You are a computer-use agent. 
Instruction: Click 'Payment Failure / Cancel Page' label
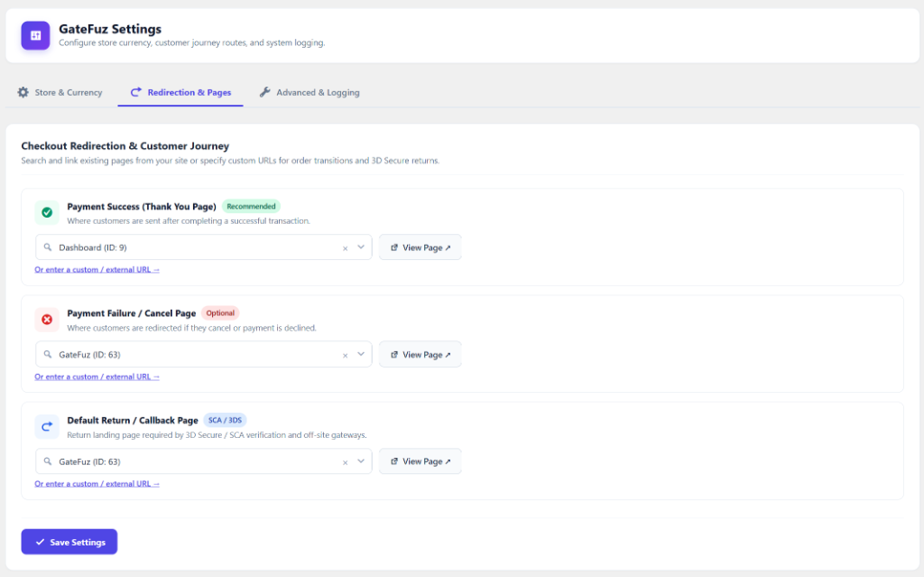pos(132,313)
